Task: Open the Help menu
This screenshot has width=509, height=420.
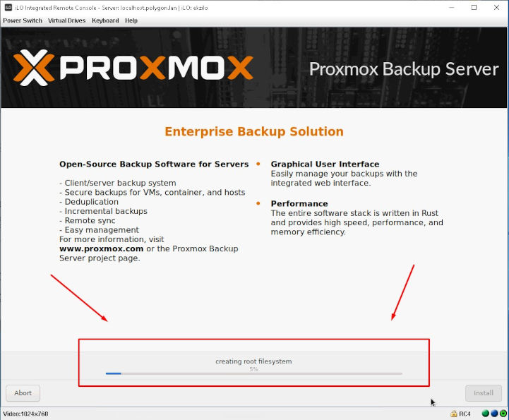Action: [131, 20]
